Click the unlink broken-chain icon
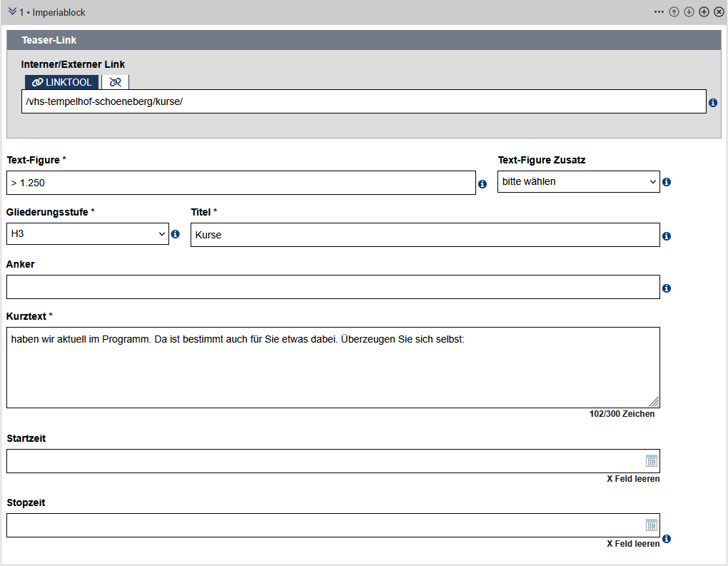728x566 pixels. click(115, 82)
